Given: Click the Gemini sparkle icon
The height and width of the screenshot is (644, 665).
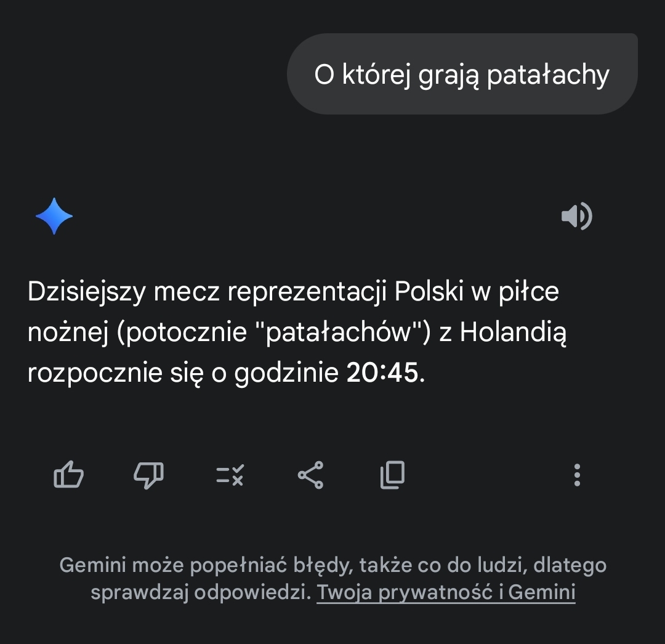Looking at the screenshot, I should [x=54, y=216].
